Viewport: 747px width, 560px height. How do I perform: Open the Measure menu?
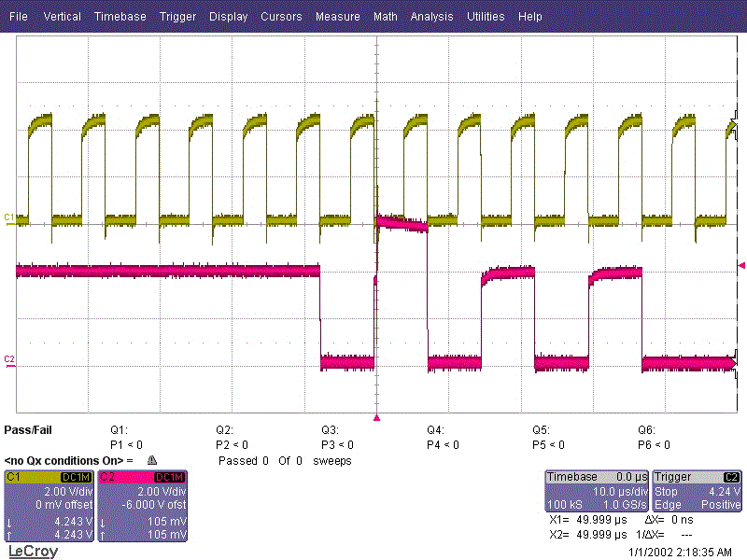click(337, 17)
